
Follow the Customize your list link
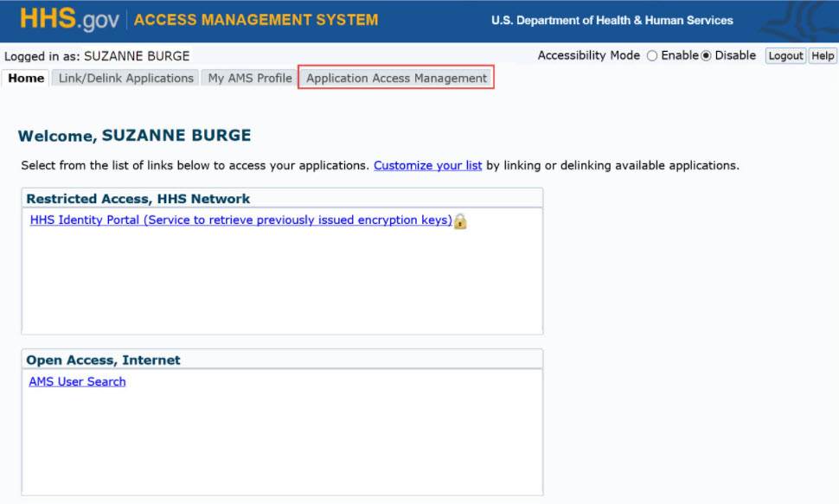[427, 165]
